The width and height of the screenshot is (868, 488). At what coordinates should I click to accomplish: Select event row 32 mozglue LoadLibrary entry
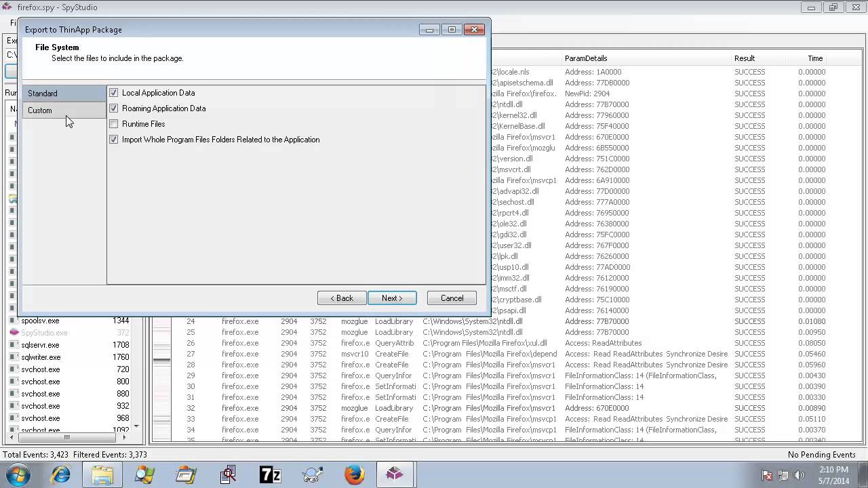point(507,408)
